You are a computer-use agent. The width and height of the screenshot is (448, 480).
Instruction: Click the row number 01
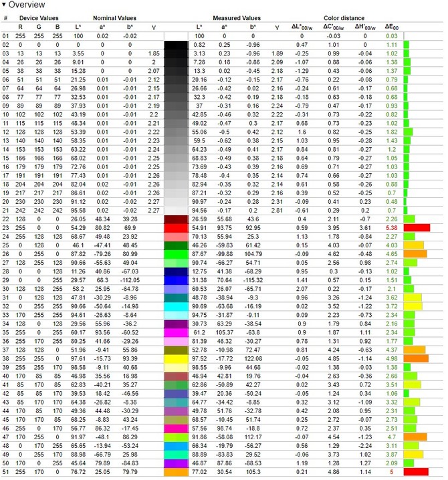click(5, 36)
